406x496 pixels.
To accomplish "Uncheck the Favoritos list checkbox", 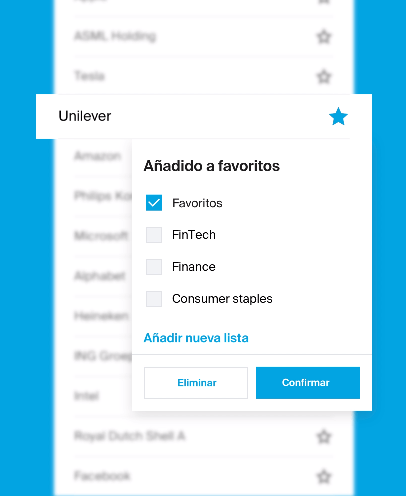I will pos(154,203).
